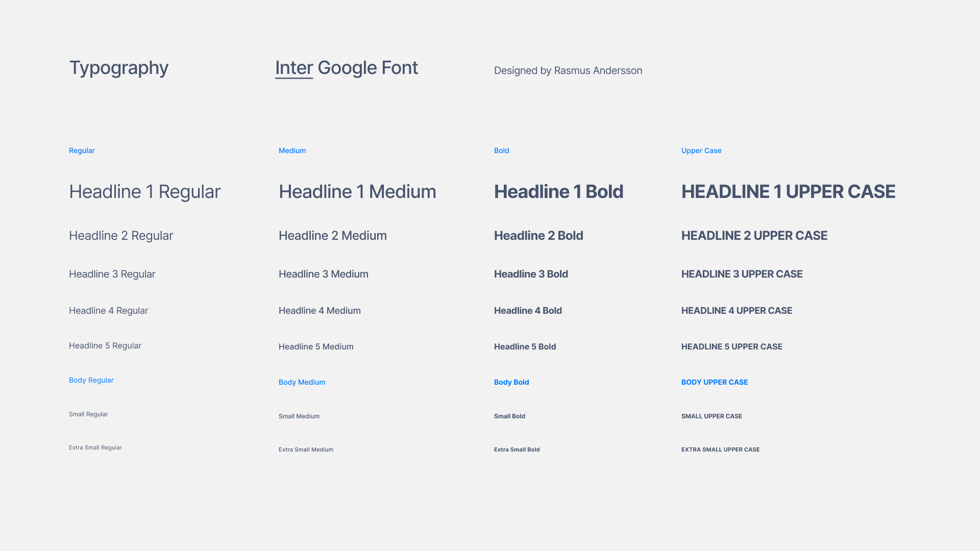Click the blue 'Bold' column label
This screenshot has width=980, height=551.
(x=502, y=151)
